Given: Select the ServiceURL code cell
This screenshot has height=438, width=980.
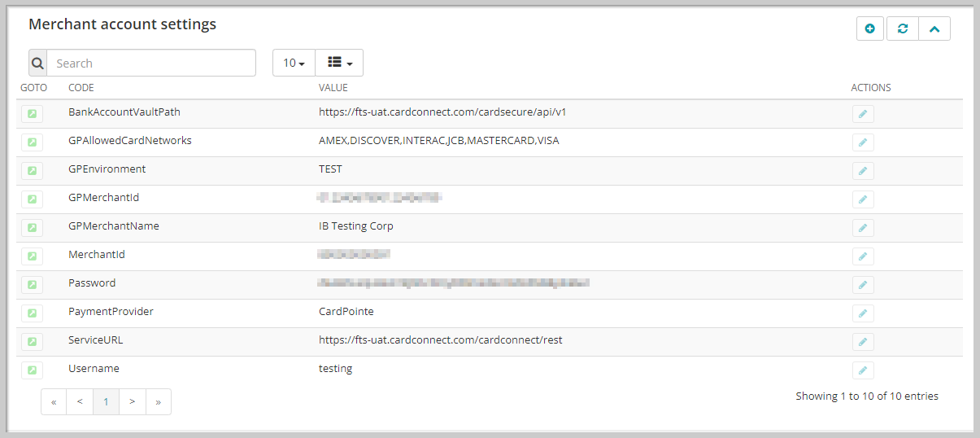Looking at the screenshot, I should 95,339.
